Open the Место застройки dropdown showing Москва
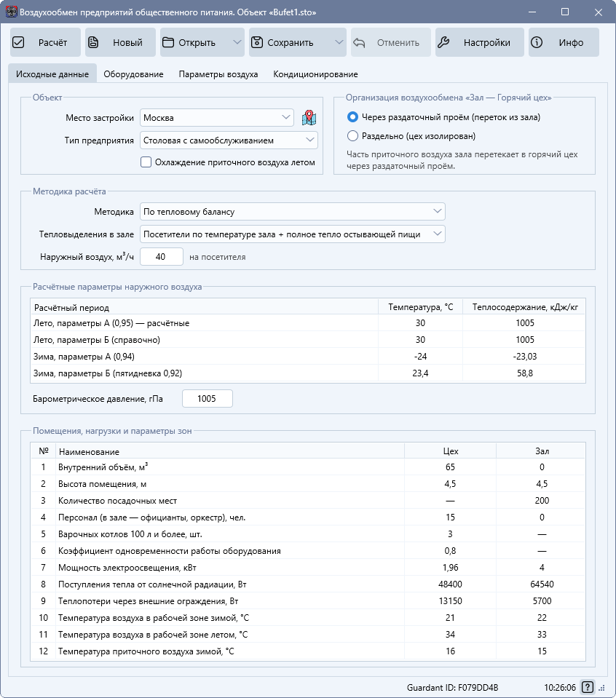The width and height of the screenshot is (616, 698). (x=217, y=117)
